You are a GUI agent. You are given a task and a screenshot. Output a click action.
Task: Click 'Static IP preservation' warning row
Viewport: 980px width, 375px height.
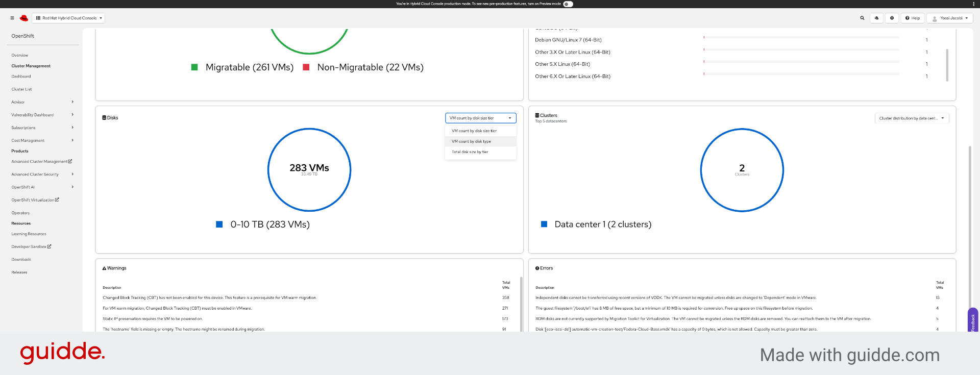[x=306, y=319]
